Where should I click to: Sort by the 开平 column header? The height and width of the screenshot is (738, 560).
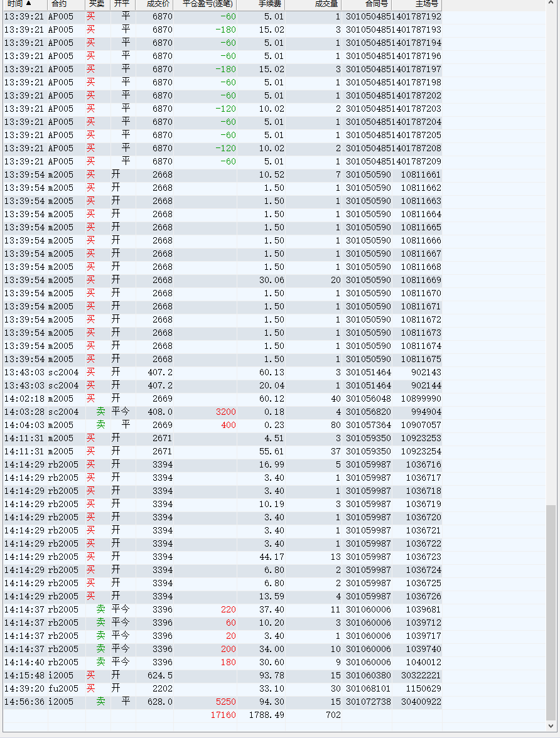tap(122, 4)
